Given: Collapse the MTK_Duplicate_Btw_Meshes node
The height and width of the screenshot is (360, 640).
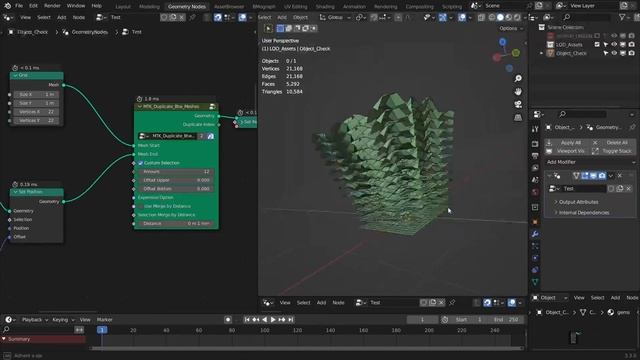Looking at the screenshot, I should 140,107.
